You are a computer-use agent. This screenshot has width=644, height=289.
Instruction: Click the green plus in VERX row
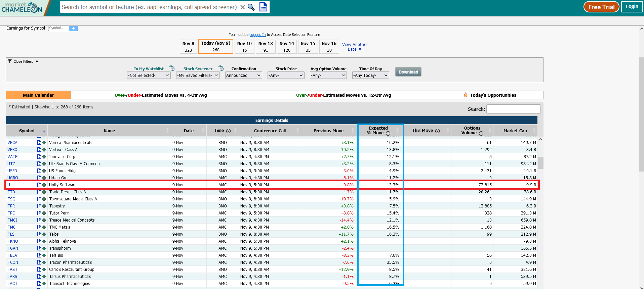tap(44, 150)
